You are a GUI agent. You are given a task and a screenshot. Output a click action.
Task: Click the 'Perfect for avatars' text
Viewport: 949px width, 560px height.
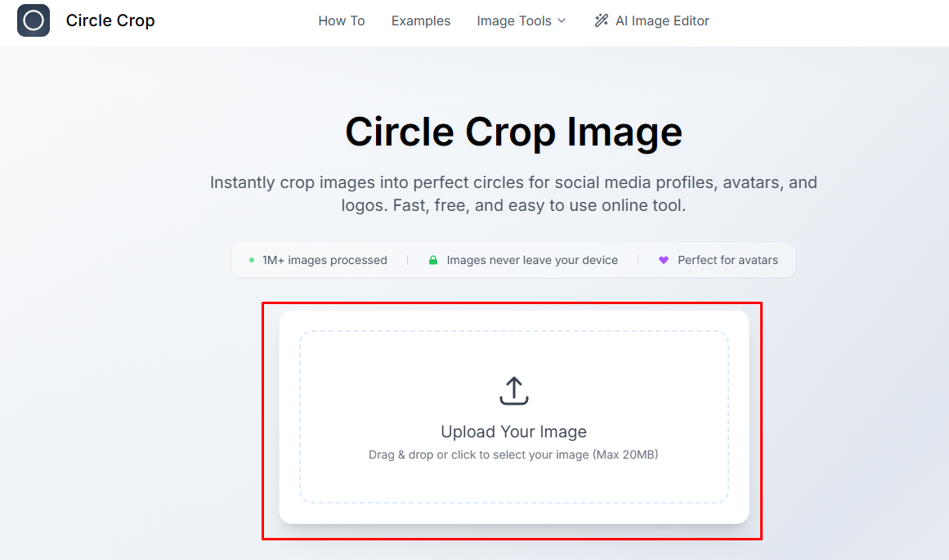pyautogui.click(x=727, y=260)
